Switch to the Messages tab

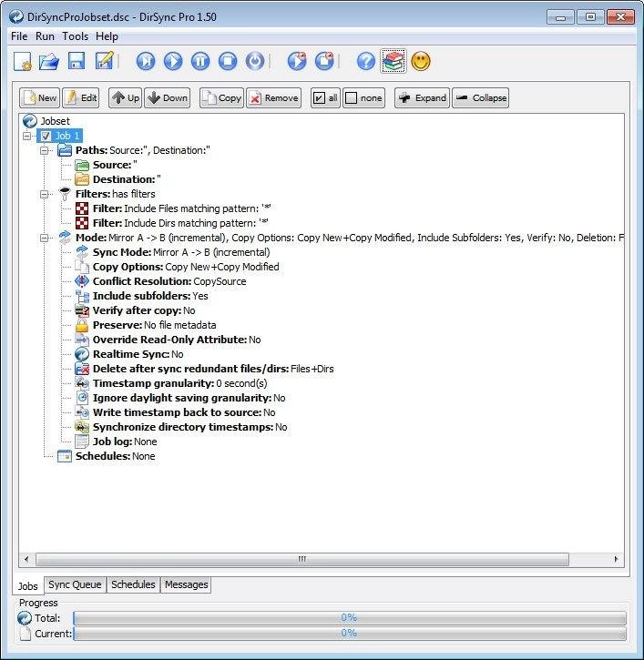pos(186,584)
